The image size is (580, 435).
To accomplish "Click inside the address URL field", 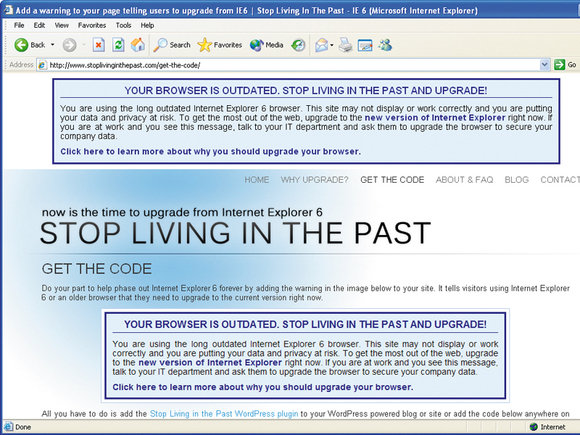I will coord(289,65).
